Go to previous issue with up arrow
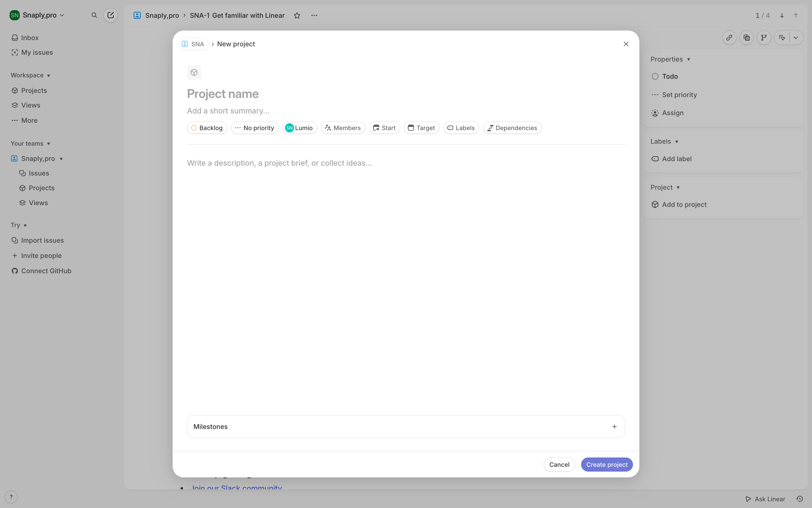 tap(796, 16)
